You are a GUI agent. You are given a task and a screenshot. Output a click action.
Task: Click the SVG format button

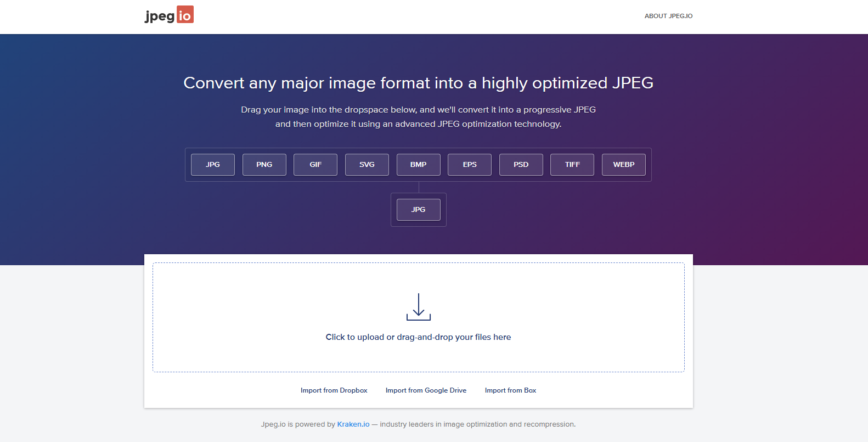(x=367, y=165)
